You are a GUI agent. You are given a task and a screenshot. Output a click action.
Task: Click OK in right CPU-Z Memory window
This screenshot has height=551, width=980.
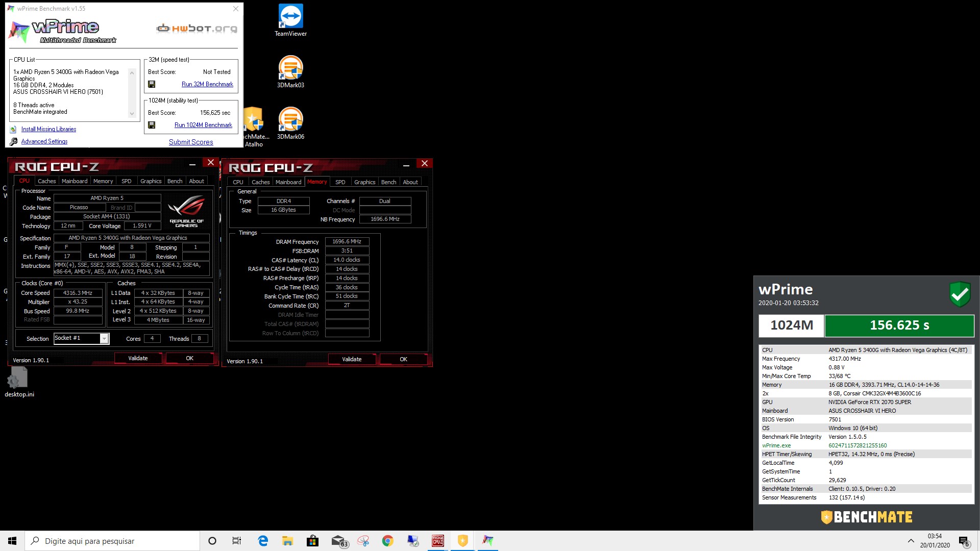403,359
